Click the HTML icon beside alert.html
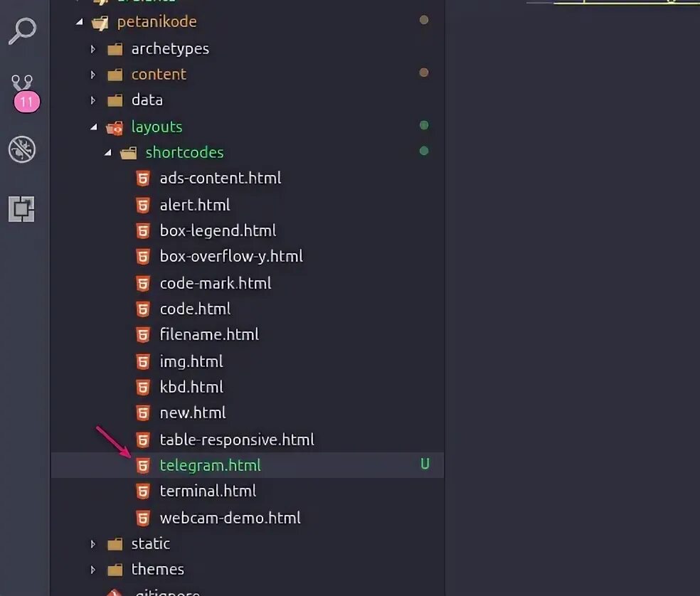 [143, 206]
